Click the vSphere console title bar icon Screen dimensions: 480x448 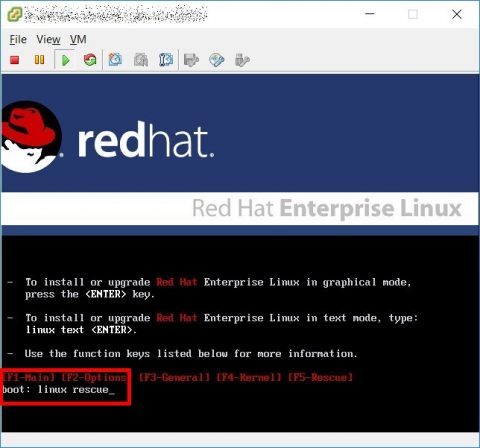(x=15, y=14)
